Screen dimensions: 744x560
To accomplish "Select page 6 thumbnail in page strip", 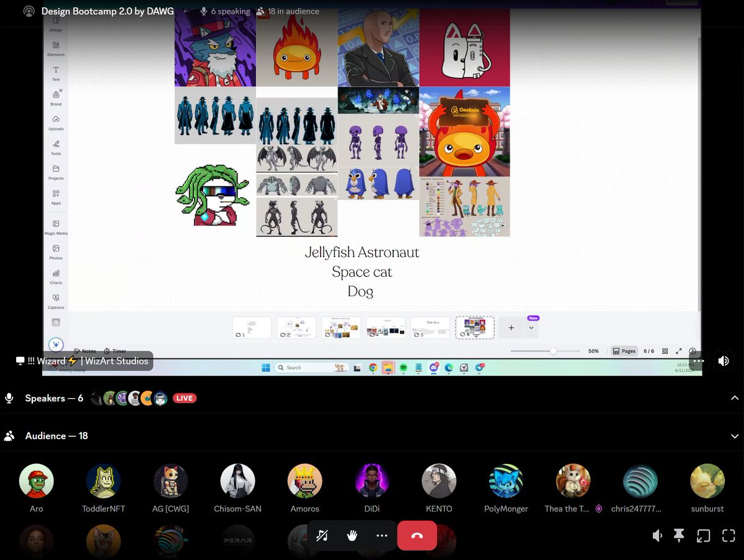I will [475, 327].
